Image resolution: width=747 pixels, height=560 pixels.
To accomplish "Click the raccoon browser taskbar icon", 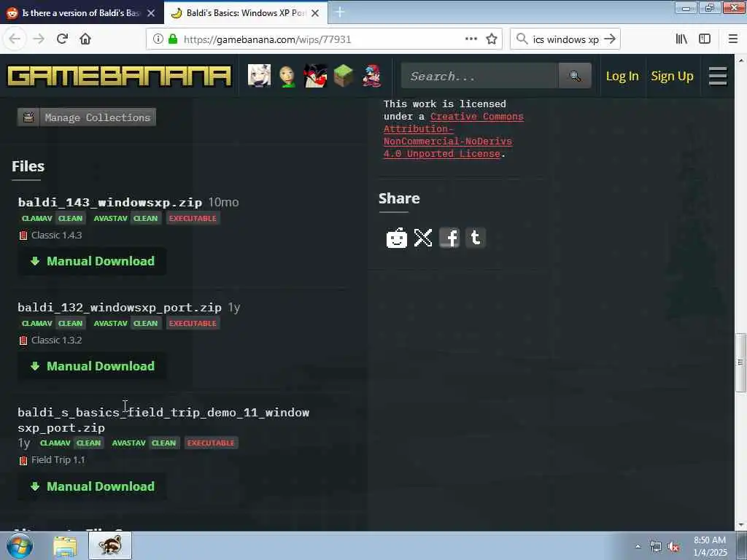I will pyautogui.click(x=110, y=545).
